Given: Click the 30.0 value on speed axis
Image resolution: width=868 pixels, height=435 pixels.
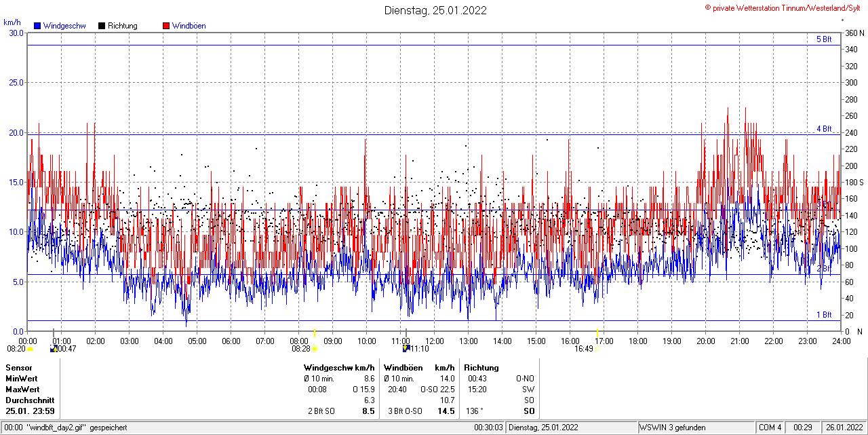Looking at the screenshot, I should click(x=15, y=33).
